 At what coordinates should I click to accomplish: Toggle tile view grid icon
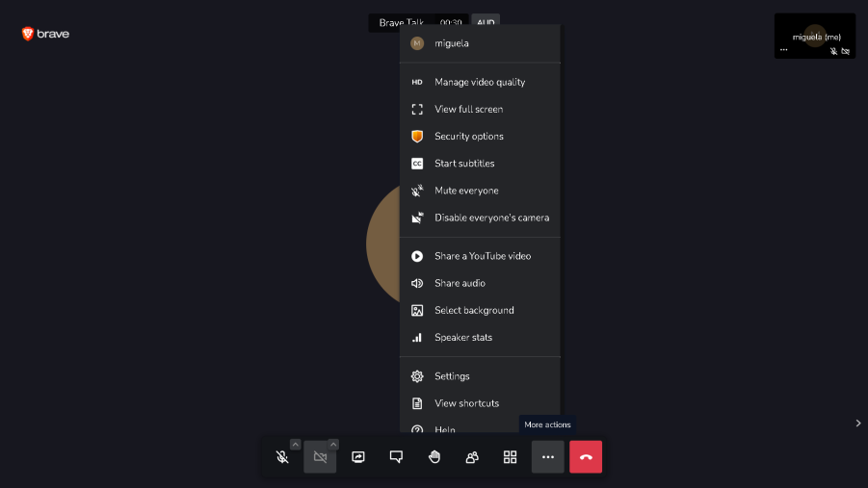[510, 457]
